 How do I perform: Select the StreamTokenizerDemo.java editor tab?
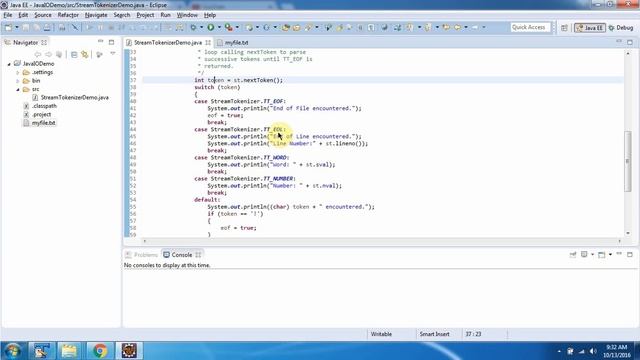[168, 42]
